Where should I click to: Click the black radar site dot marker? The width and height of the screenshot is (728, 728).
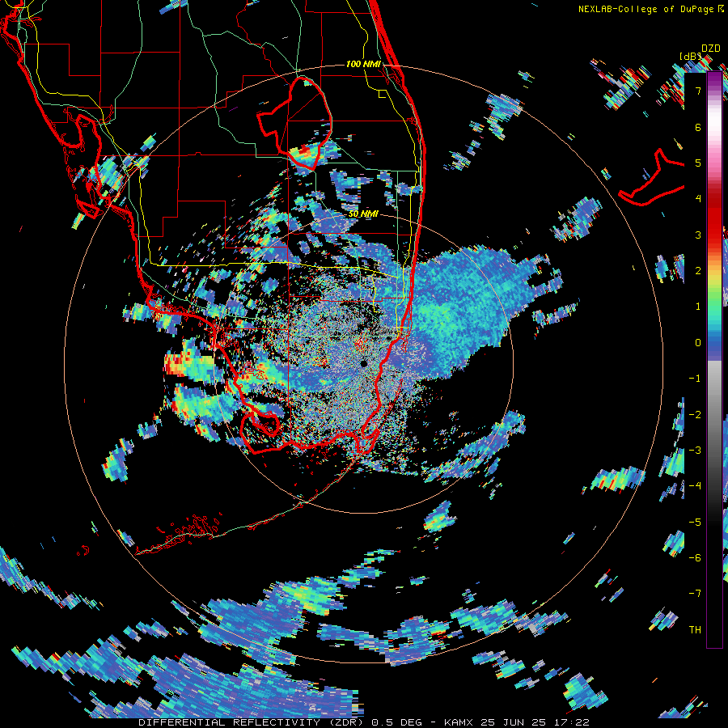[x=364, y=364]
